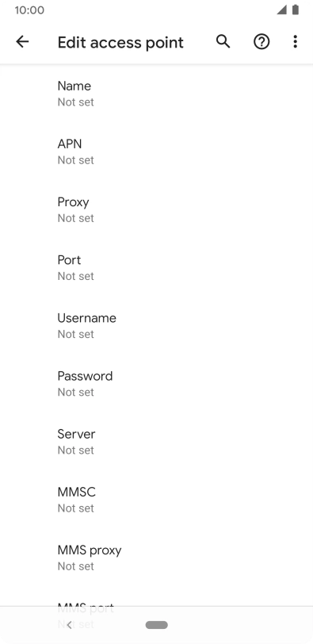Open the Port setting
Image resolution: width=313 pixels, height=644 pixels.
[x=156, y=268]
